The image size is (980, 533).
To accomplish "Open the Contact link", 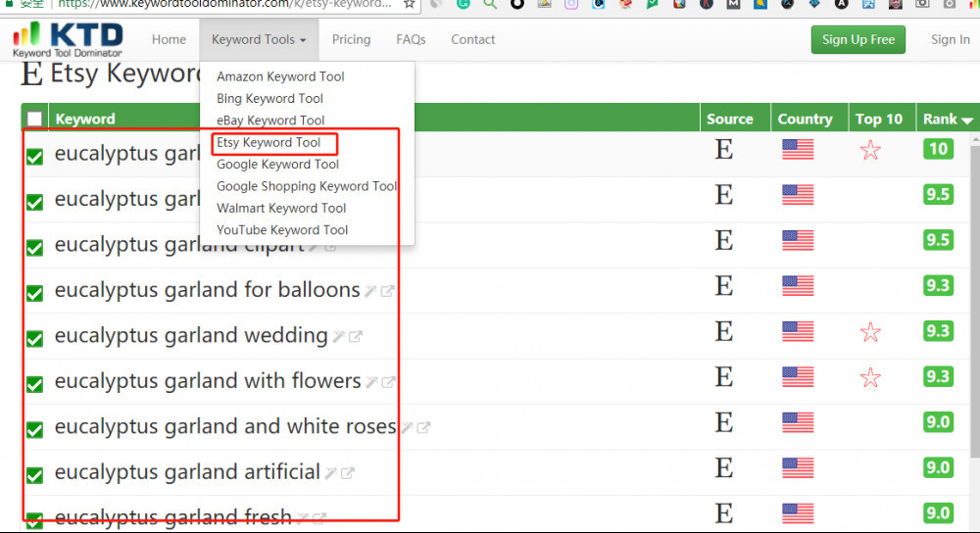I will (473, 39).
